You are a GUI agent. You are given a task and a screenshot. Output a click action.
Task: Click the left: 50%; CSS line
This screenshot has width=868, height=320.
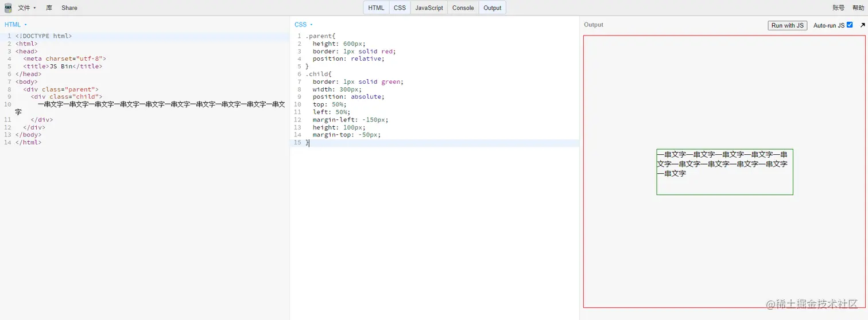tap(331, 112)
